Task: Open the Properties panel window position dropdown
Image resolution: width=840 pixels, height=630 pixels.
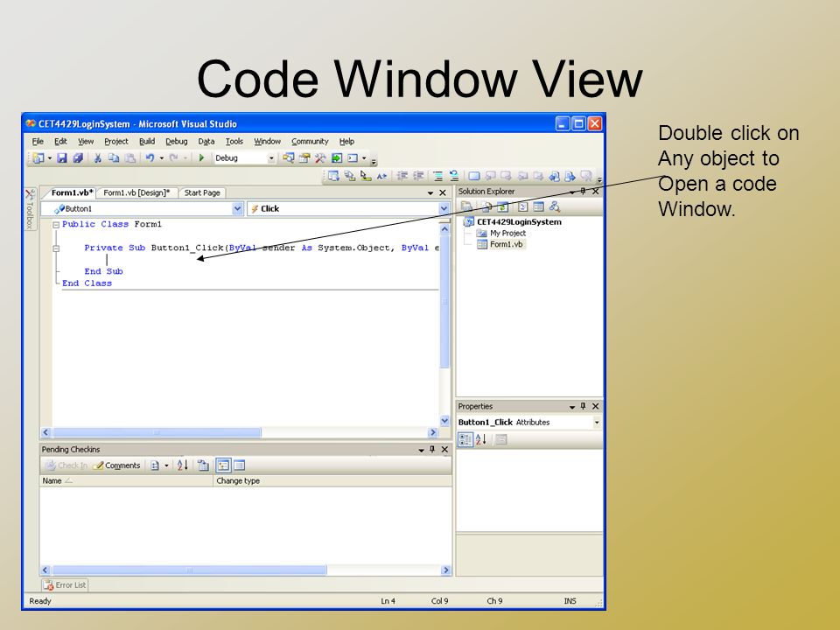Action: tap(572, 407)
